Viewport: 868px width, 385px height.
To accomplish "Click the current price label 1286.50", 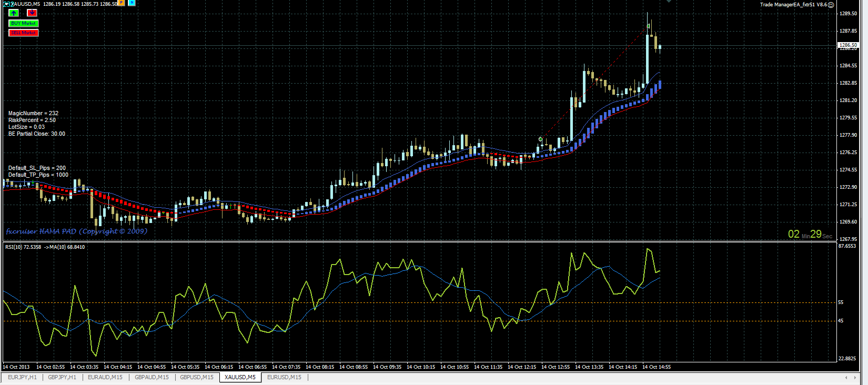I will click(848, 45).
